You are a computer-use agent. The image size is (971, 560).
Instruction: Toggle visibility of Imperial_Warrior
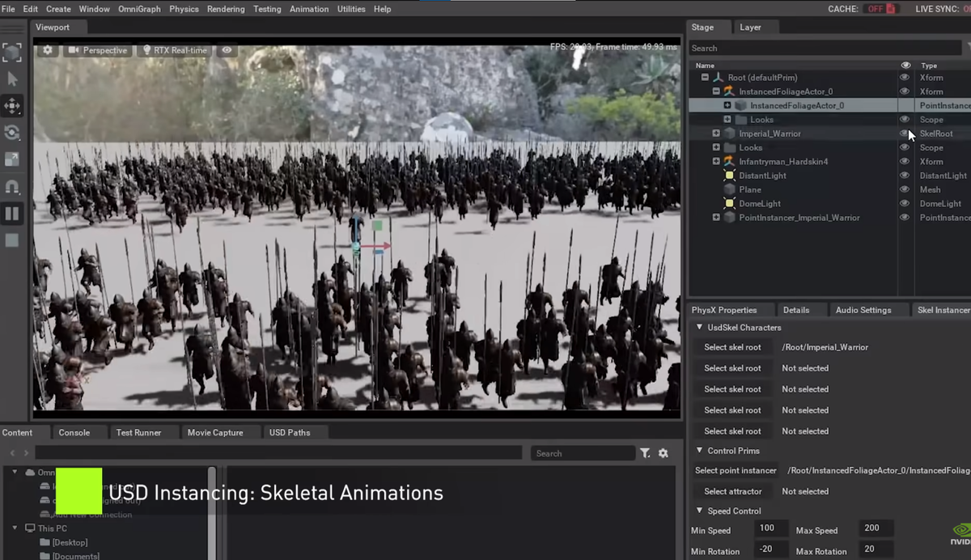pyautogui.click(x=905, y=134)
